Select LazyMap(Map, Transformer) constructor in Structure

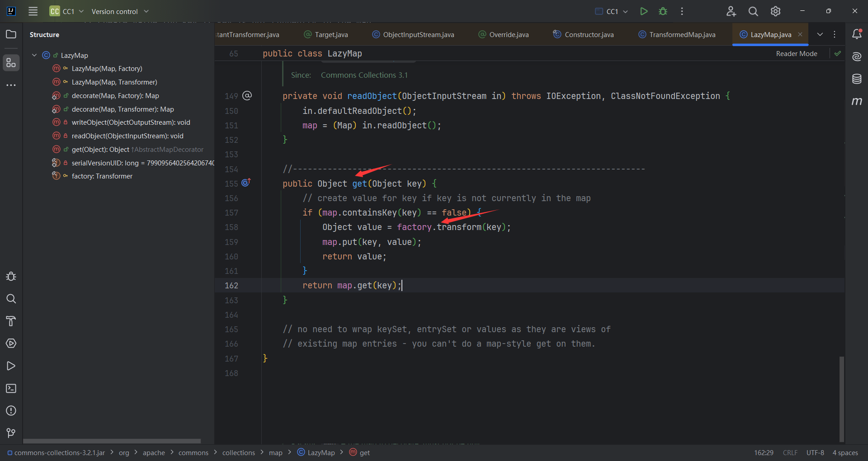[114, 82]
